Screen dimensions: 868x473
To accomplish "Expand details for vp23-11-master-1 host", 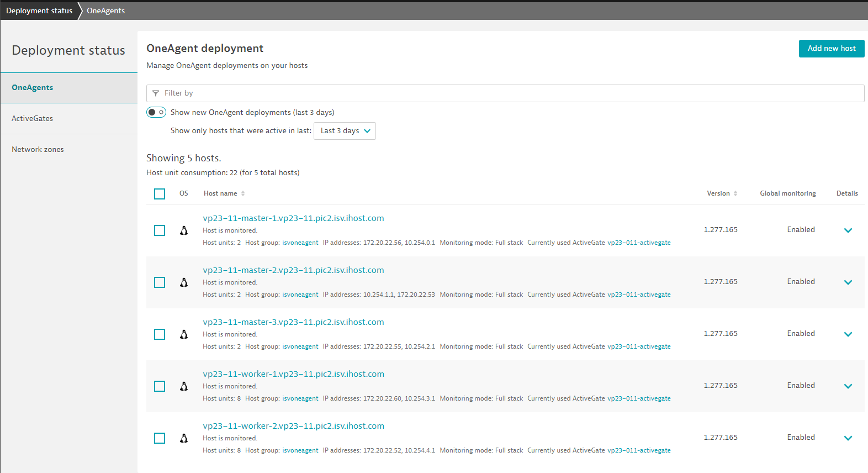I will (848, 230).
